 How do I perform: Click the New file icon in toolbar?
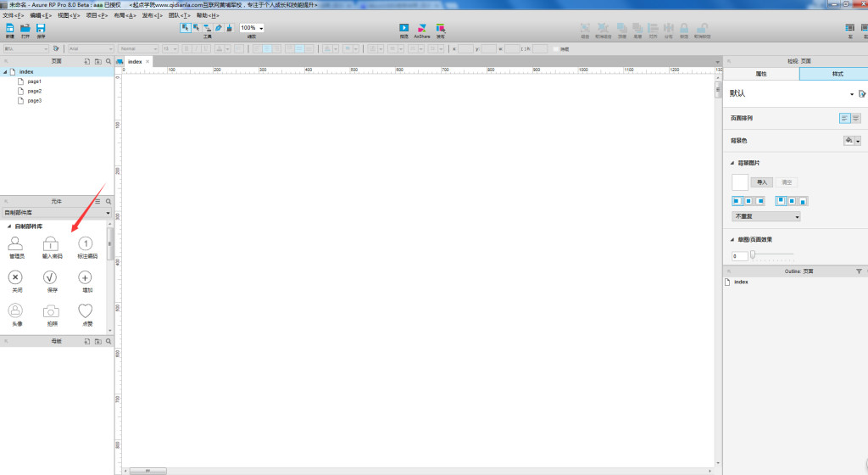[9, 28]
